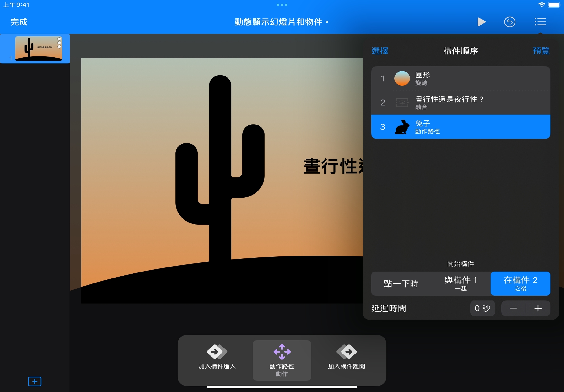Tap the 兔子 rabbit silhouette icon
Viewport: 564px width, 392px height.
click(402, 127)
